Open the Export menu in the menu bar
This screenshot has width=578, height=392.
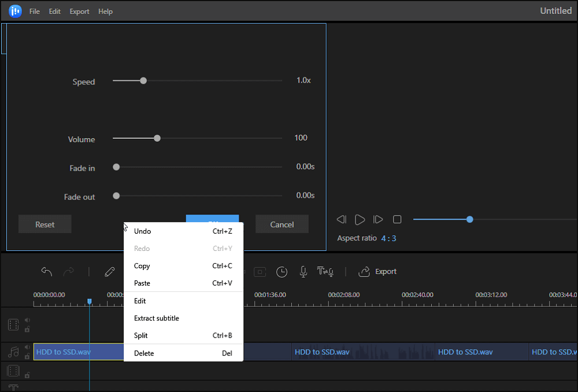79,12
